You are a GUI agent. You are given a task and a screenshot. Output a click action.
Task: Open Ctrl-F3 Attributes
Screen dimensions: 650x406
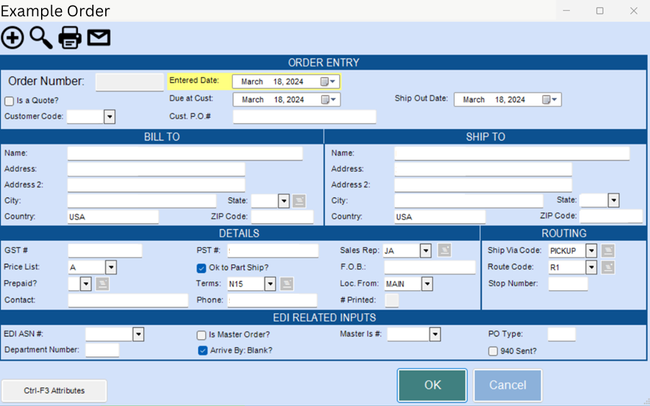(x=54, y=391)
